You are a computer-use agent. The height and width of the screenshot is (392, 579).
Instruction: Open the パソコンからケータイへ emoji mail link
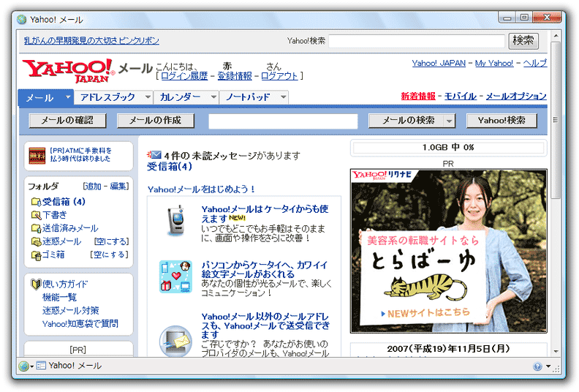(x=265, y=270)
